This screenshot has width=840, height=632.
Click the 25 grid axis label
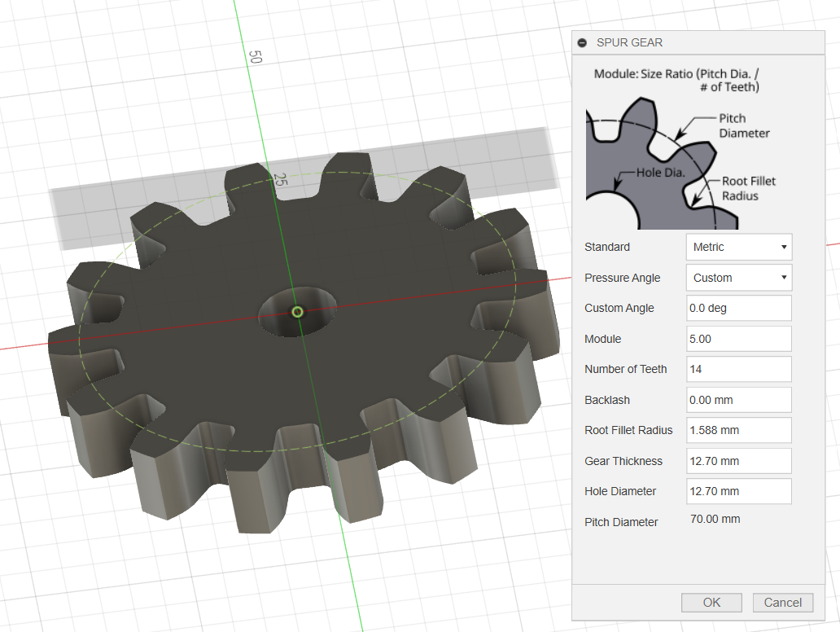(281, 181)
